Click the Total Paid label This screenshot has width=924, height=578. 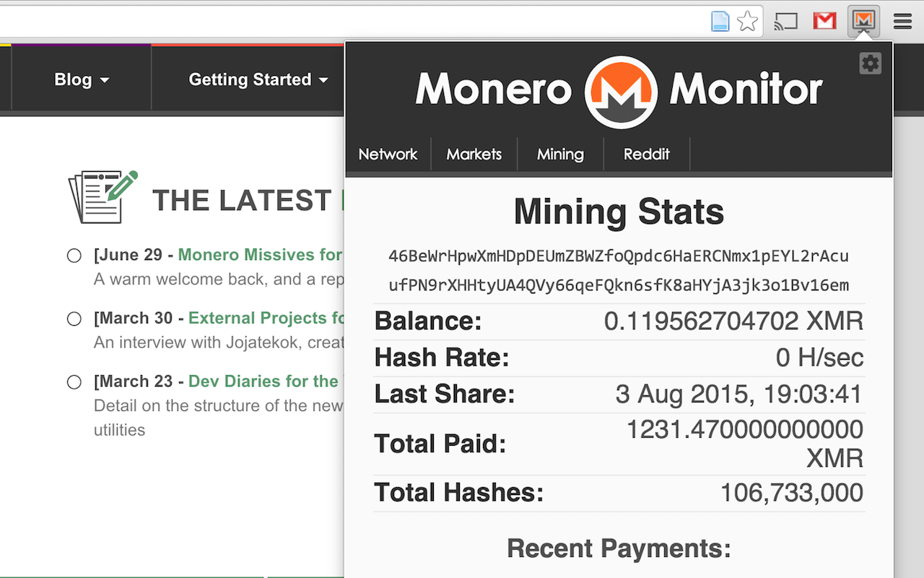440,444
